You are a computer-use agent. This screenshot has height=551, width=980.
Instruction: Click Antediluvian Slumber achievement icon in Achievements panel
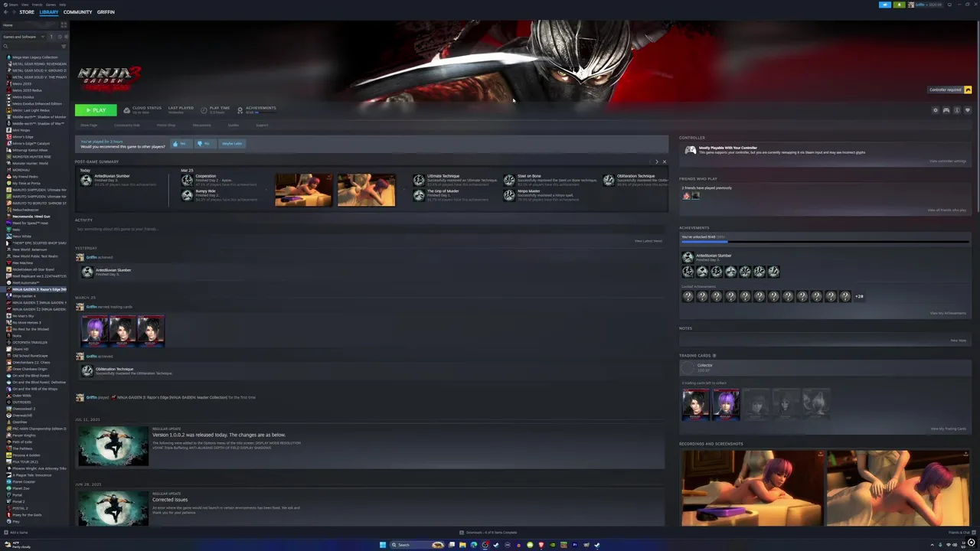pyautogui.click(x=688, y=257)
